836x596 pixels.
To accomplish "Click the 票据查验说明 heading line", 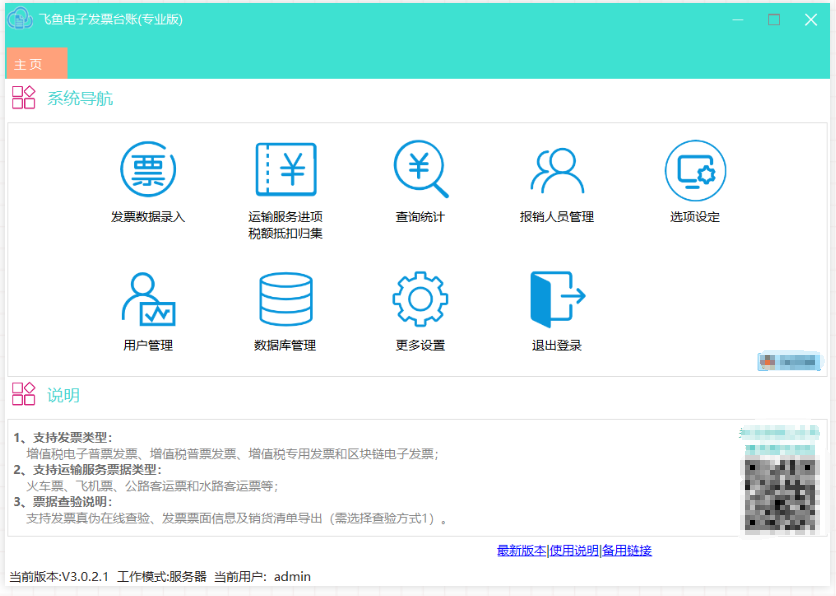I will (x=63, y=502).
